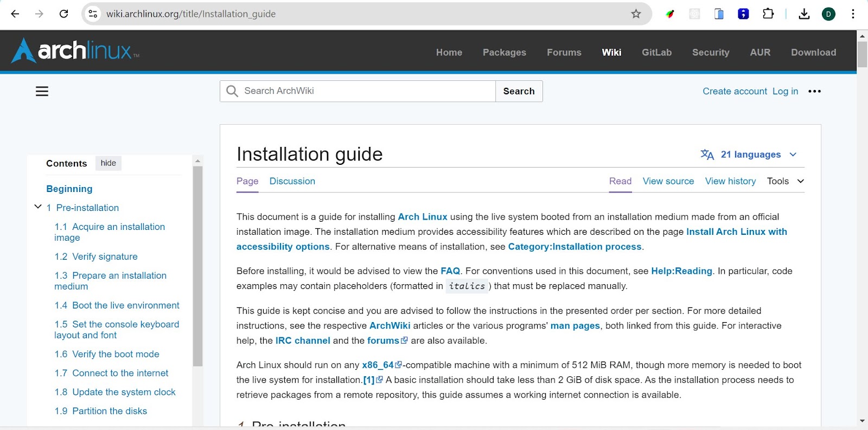The image size is (868, 430).
Task: Follow the Help:Reading link
Action: 681,271
